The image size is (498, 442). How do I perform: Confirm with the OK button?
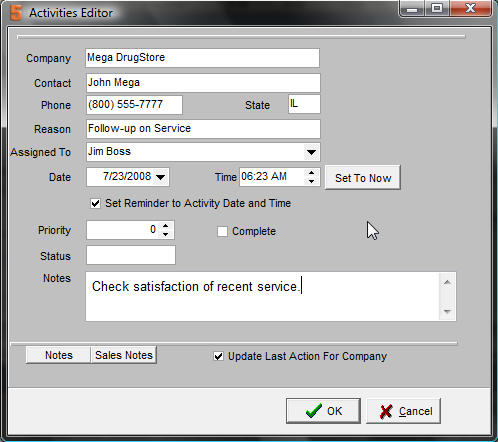[x=323, y=411]
